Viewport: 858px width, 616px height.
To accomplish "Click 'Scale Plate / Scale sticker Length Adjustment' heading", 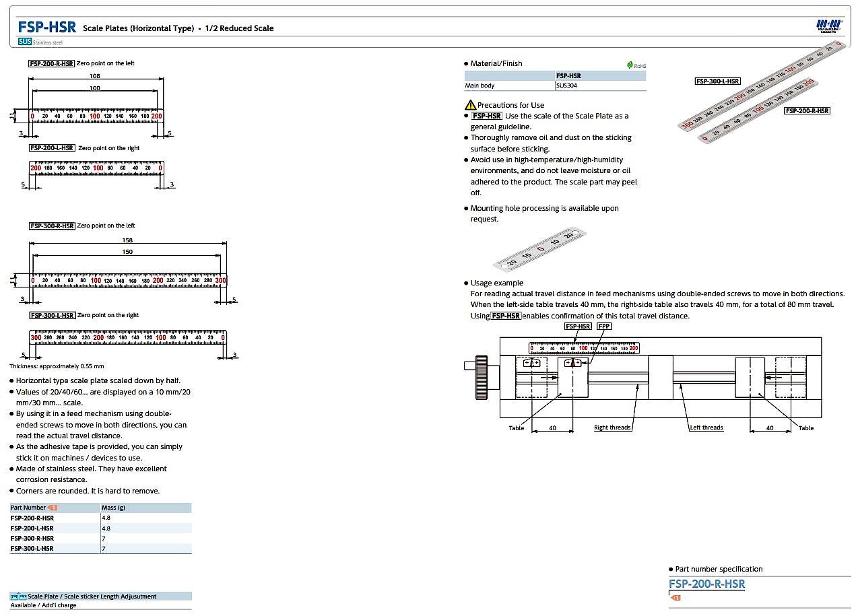I will click(92, 596).
